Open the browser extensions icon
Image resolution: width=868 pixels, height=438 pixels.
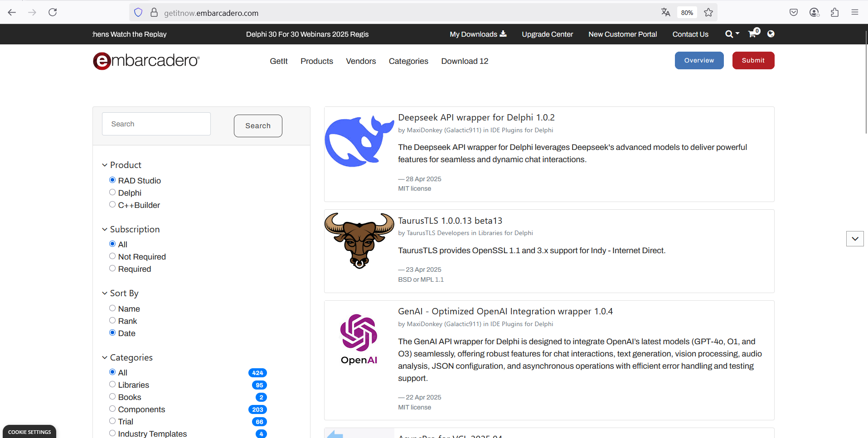(x=834, y=13)
